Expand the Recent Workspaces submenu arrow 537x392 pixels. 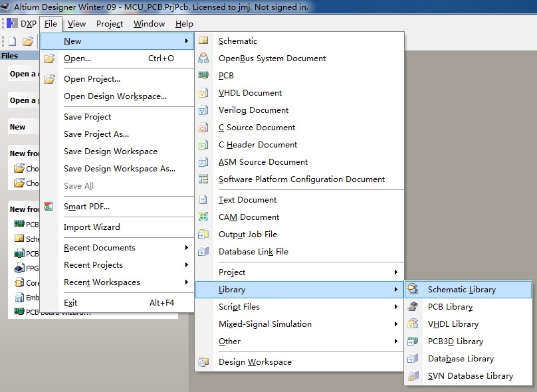(187, 282)
